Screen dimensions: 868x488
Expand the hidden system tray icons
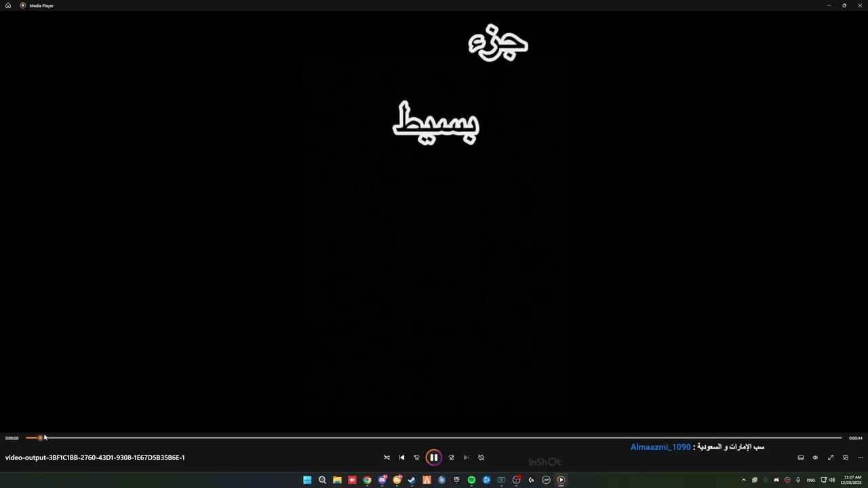tap(744, 480)
